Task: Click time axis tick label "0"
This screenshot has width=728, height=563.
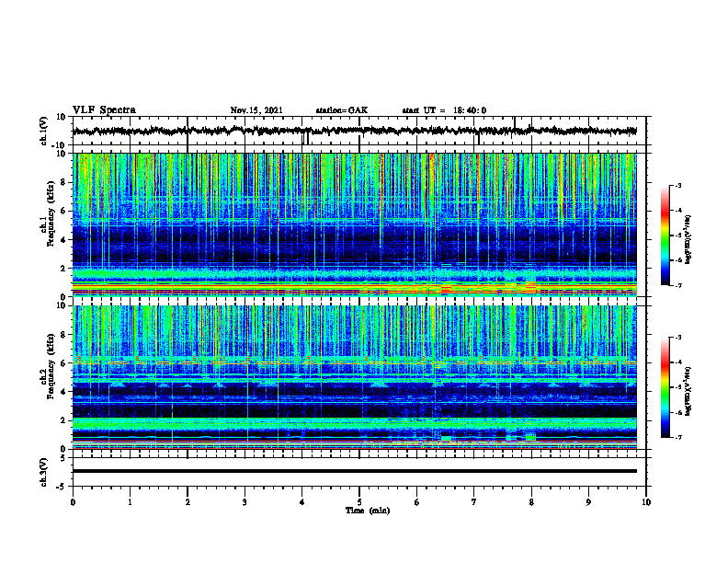Action: (x=73, y=502)
